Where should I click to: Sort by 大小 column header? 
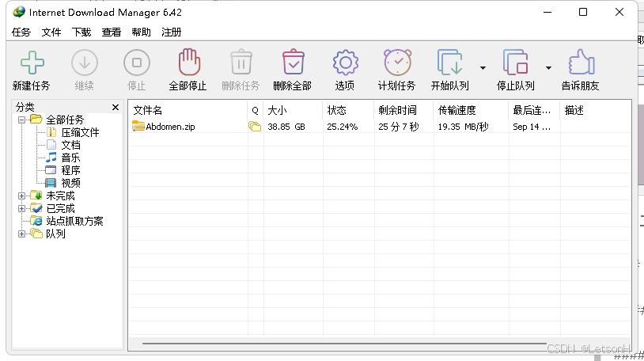293,110
